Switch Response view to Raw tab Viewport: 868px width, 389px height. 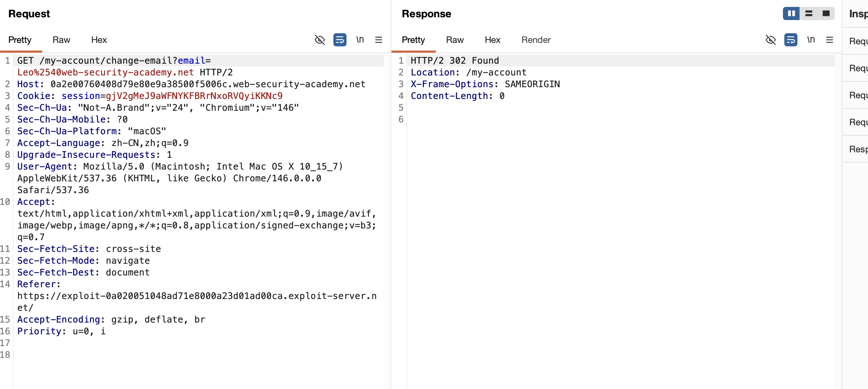pyautogui.click(x=455, y=40)
